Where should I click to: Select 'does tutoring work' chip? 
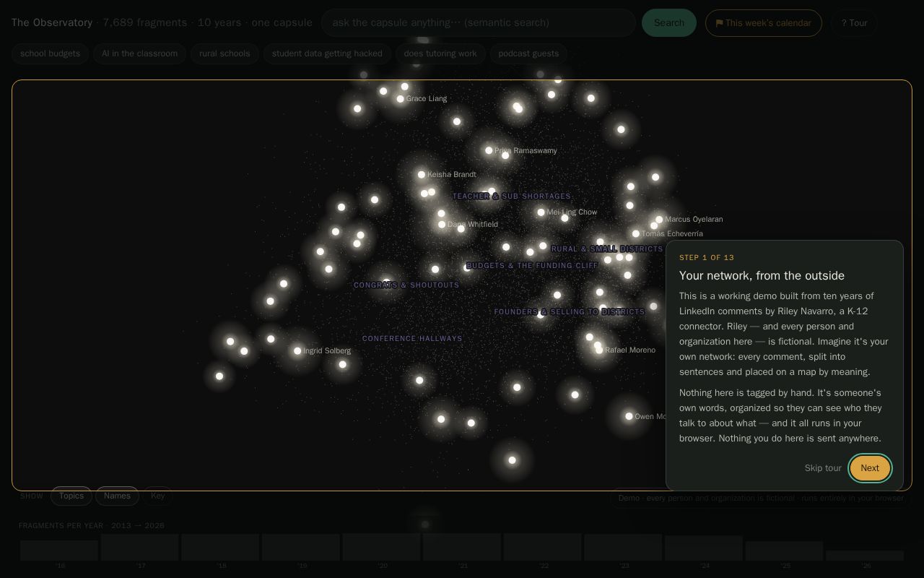click(x=440, y=53)
